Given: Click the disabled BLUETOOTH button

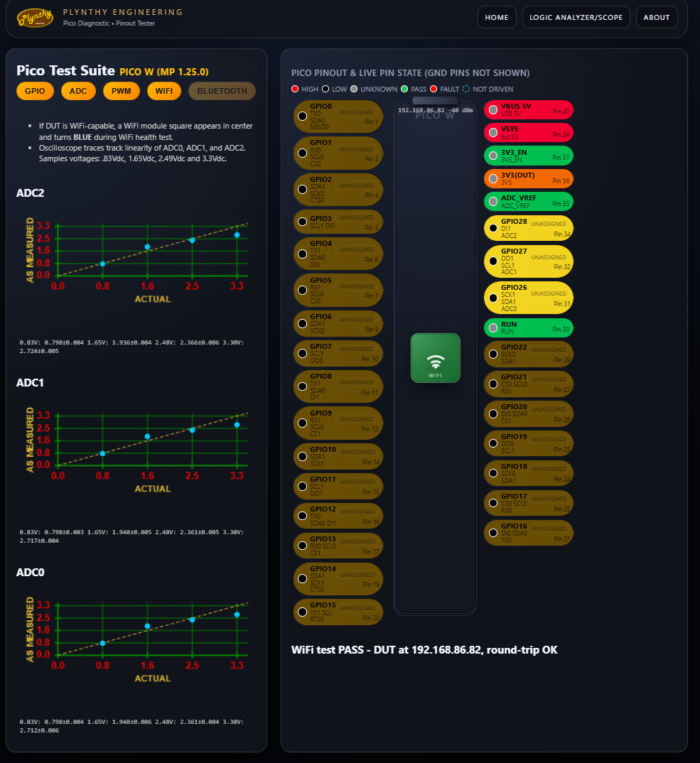Looking at the screenshot, I should [222, 91].
